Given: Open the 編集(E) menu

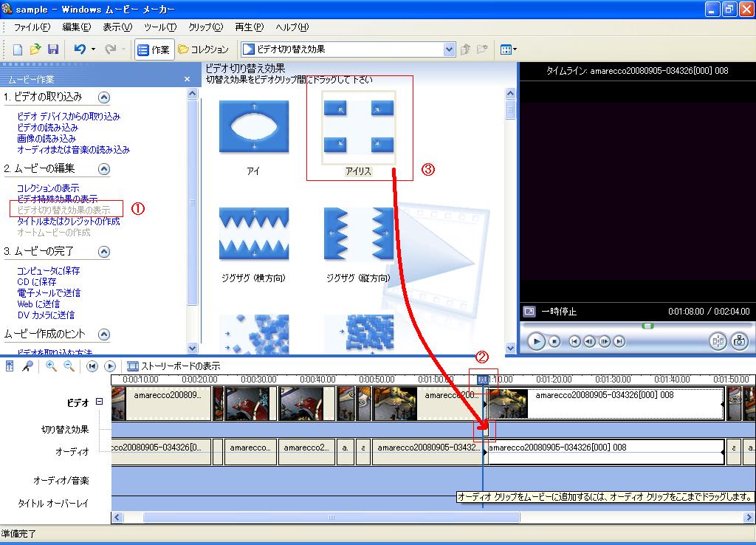Looking at the screenshot, I should (77, 27).
